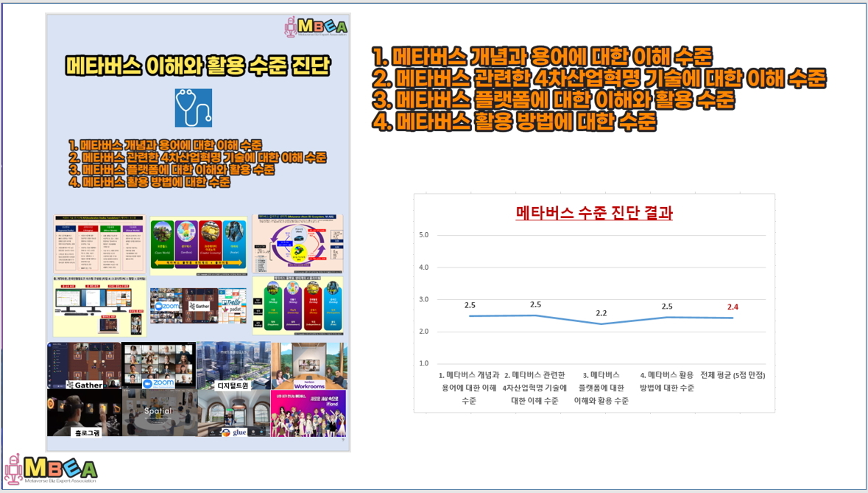Open the glue thumbnail
868x493 pixels.
[233, 413]
